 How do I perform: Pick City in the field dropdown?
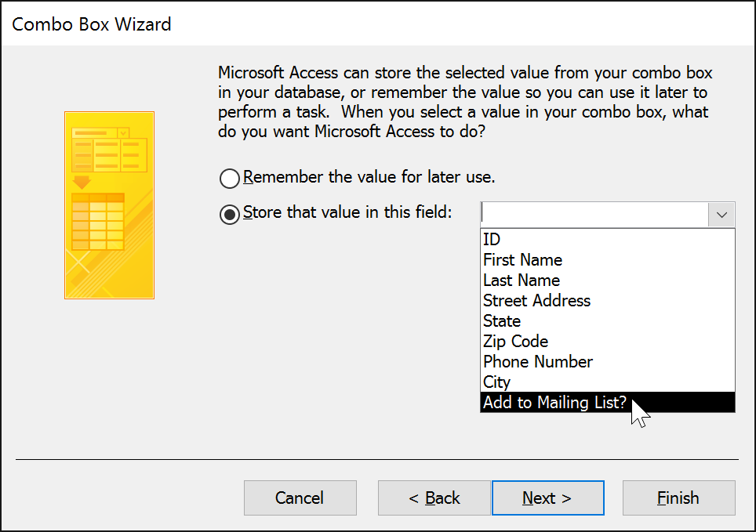tap(496, 382)
